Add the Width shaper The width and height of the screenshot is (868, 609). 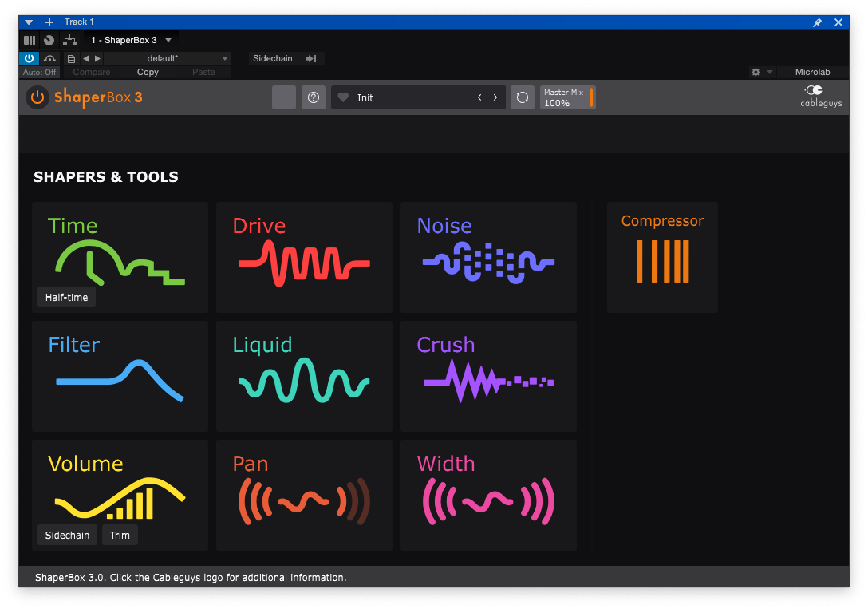[488, 496]
